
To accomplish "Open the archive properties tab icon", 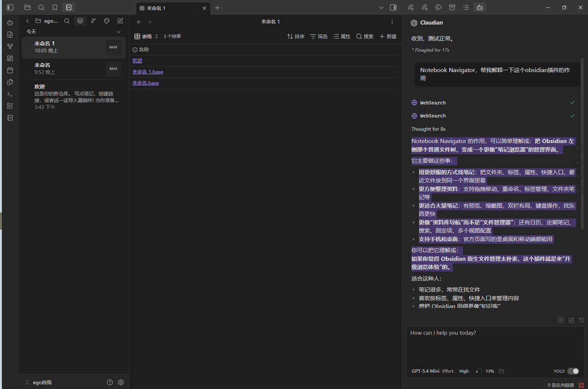I will [x=452, y=7].
